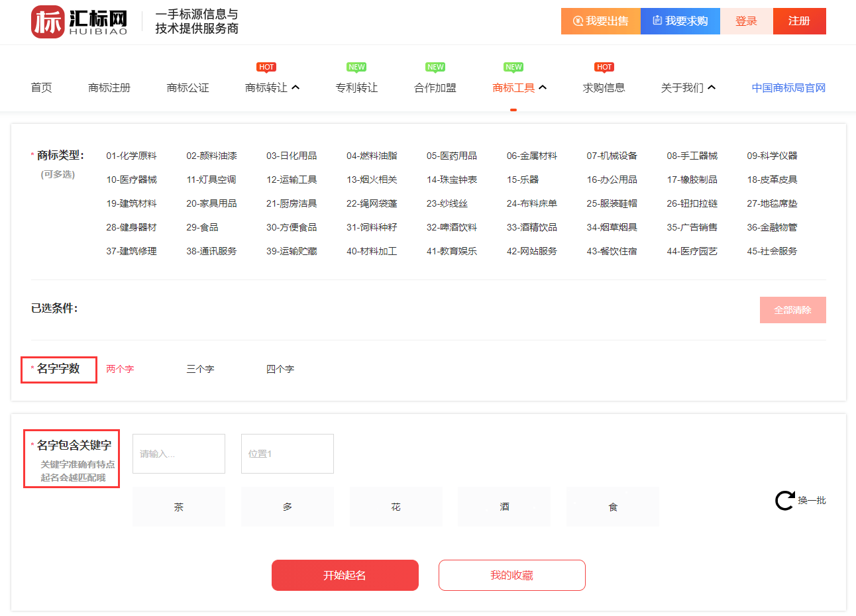Focus the keyword 请输入 input field
The width and height of the screenshot is (856, 616).
pyautogui.click(x=179, y=454)
